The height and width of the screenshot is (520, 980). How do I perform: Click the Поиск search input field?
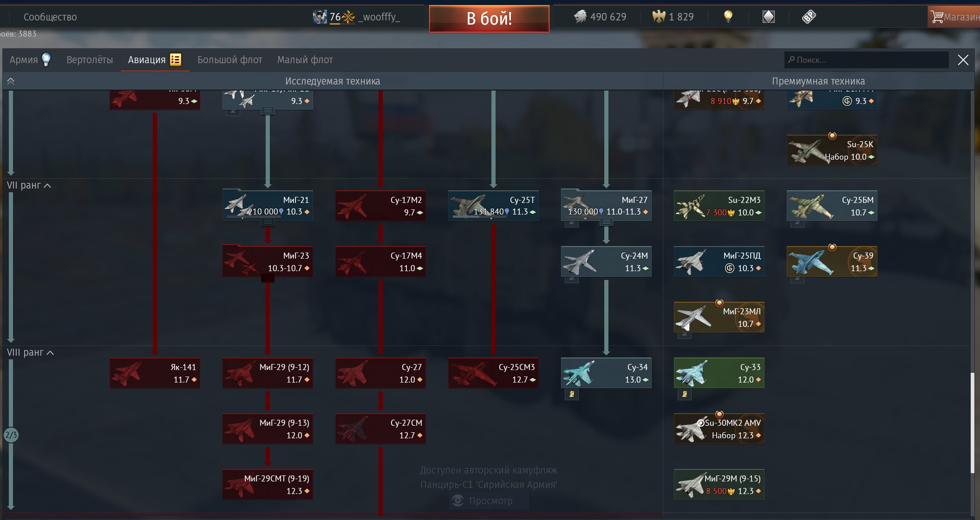click(x=867, y=60)
